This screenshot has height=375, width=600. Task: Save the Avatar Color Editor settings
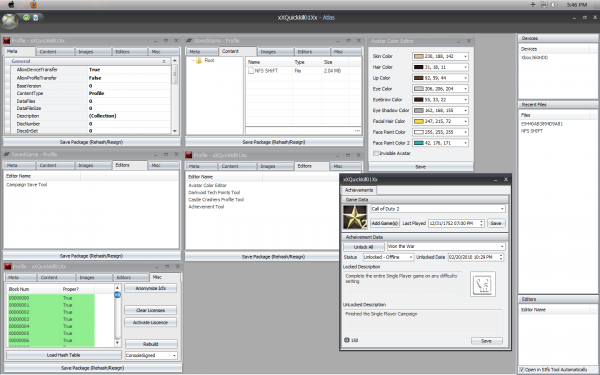pyautogui.click(x=421, y=167)
